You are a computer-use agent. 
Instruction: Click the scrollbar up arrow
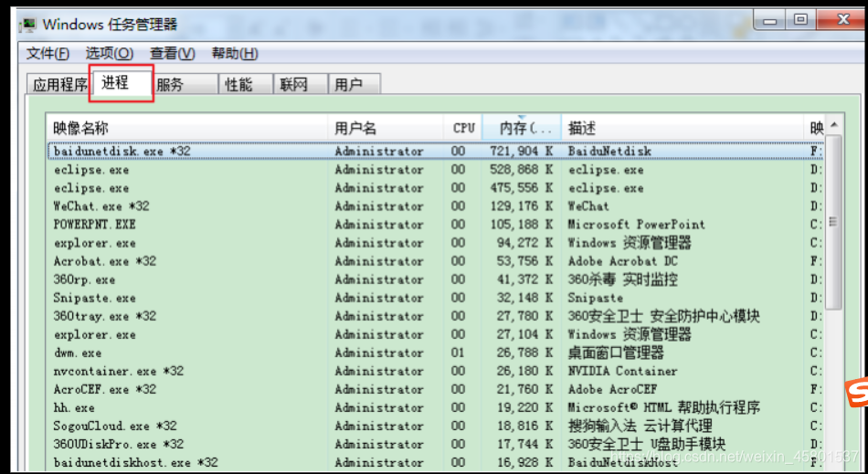(833, 125)
